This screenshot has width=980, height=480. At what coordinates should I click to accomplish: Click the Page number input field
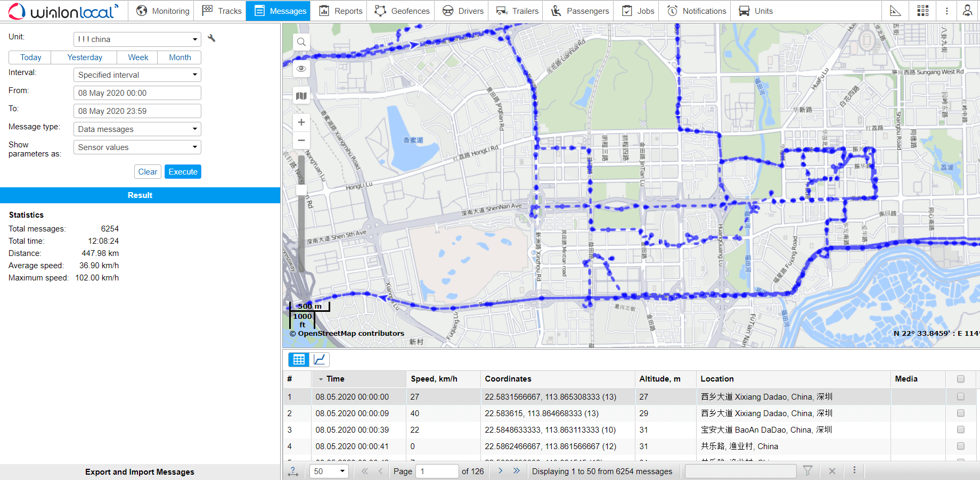coord(437,471)
